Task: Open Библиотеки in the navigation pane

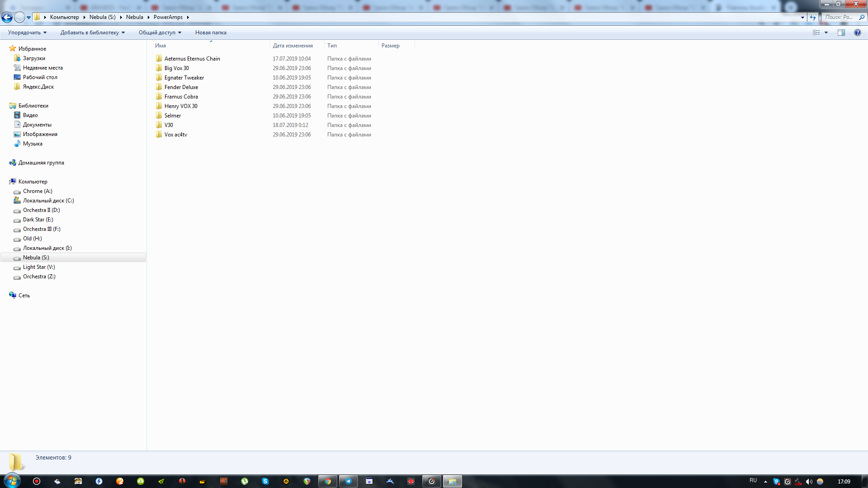Action: click(x=33, y=106)
